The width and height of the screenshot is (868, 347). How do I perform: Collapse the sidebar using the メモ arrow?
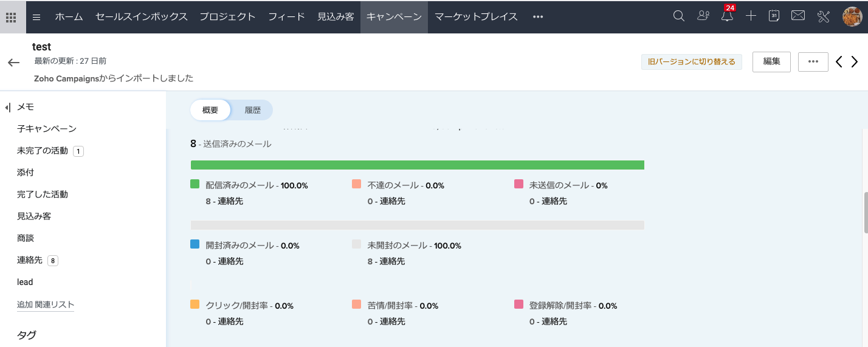[8, 107]
